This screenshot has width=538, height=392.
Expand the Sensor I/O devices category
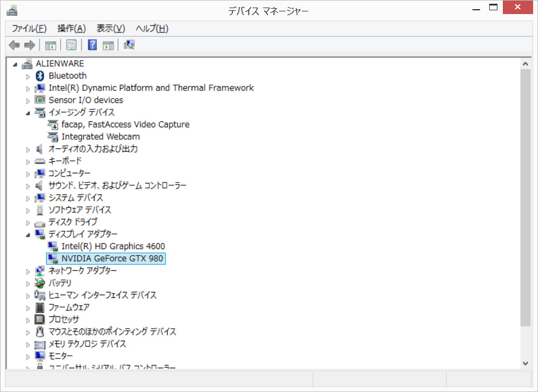pyautogui.click(x=28, y=101)
